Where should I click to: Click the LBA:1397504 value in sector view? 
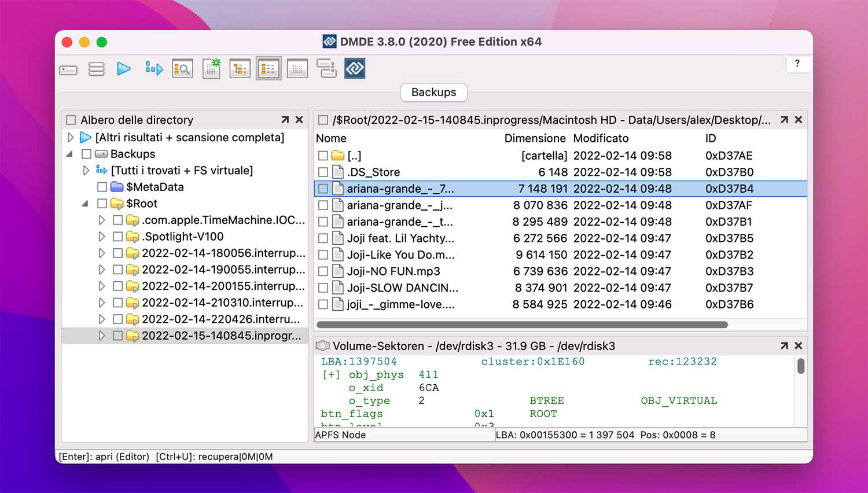[x=359, y=362]
